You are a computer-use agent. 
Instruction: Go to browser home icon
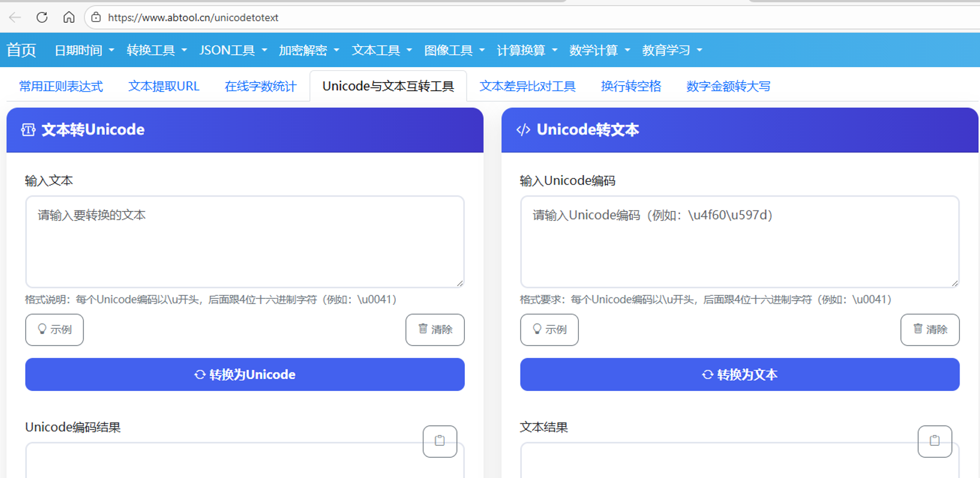[x=69, y=17]
